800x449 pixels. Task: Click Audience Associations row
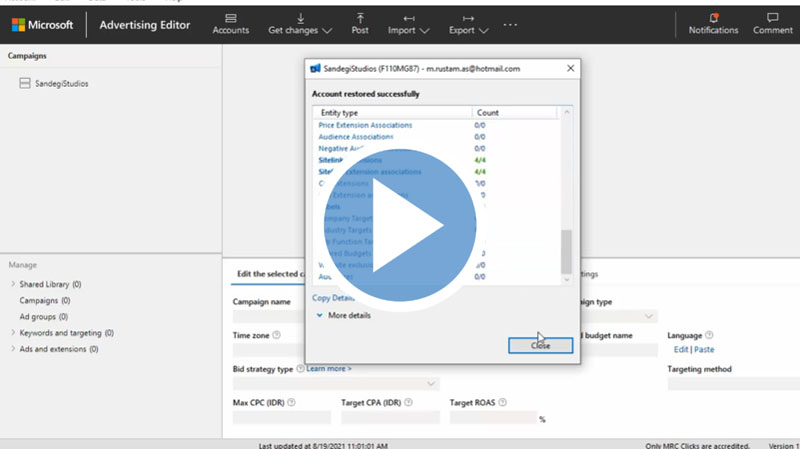pos(356,137)
